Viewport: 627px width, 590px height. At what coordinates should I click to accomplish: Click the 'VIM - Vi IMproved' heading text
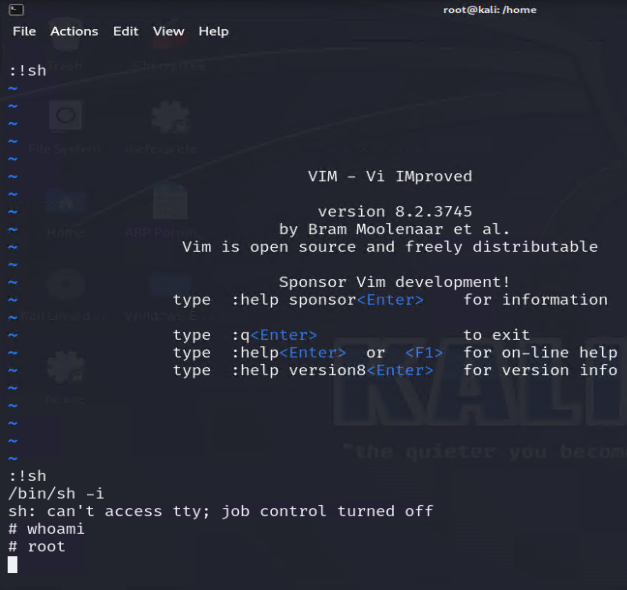390,176
